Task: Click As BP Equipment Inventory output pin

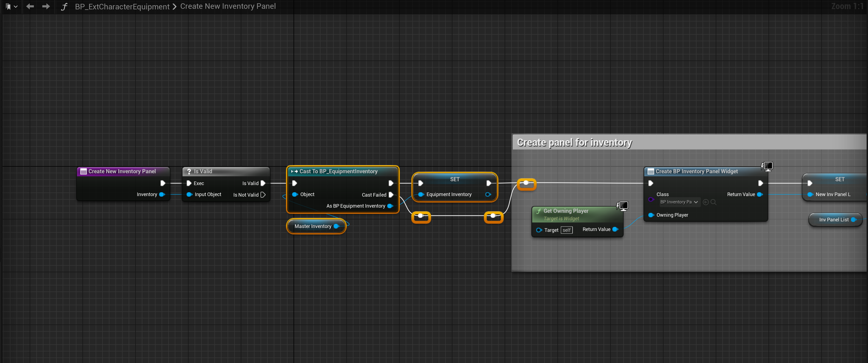Action: [390, 206]
